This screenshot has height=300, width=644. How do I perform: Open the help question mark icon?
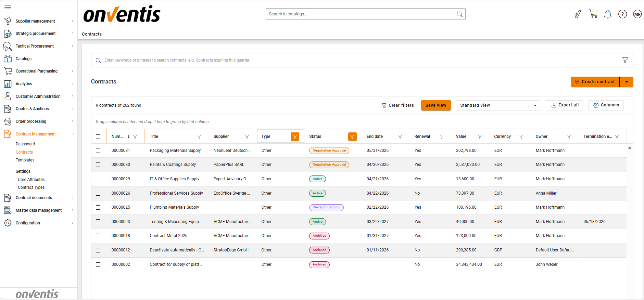(622, 14)
